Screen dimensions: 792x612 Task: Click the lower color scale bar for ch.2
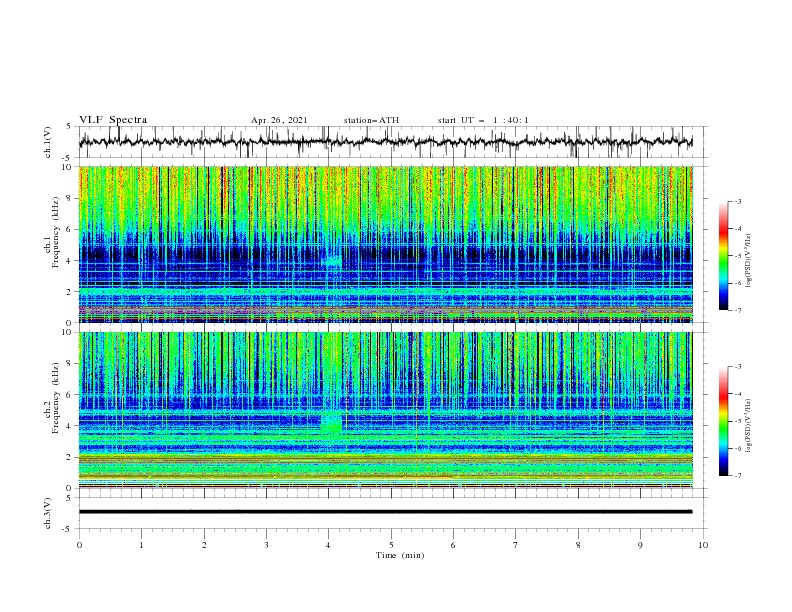click(724, 421)
